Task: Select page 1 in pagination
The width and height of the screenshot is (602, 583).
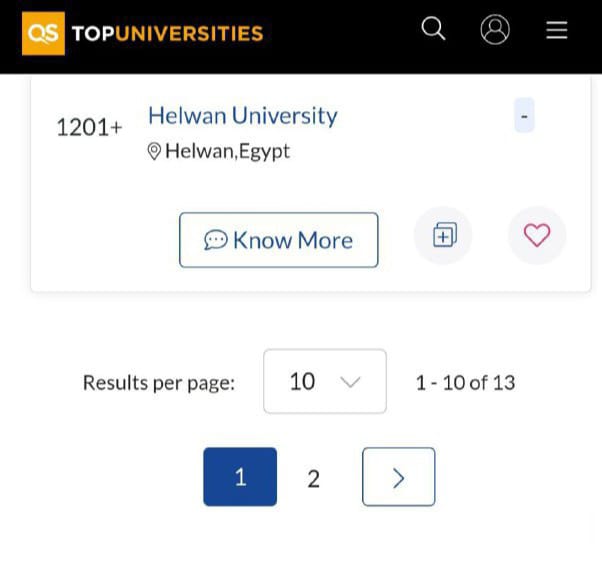Action: (240, 477)
